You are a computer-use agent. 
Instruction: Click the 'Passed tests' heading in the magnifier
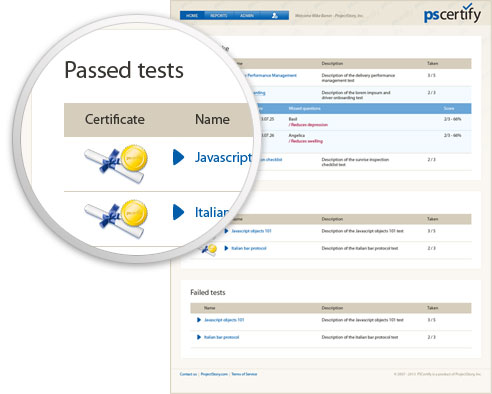coord(124,70)
